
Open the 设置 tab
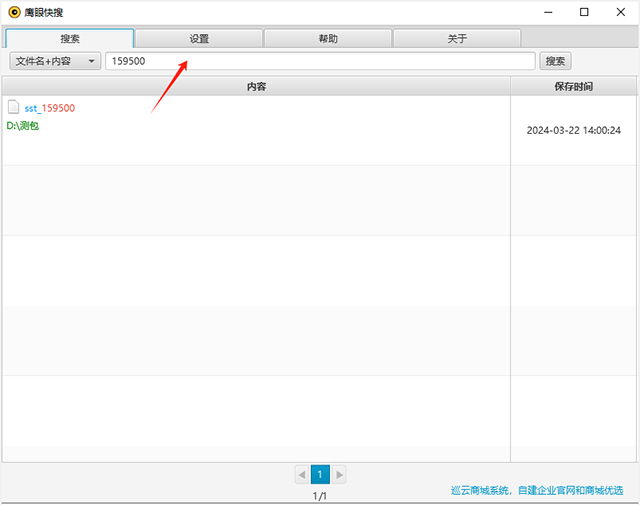pyautogui.click(x=199, y=39)
